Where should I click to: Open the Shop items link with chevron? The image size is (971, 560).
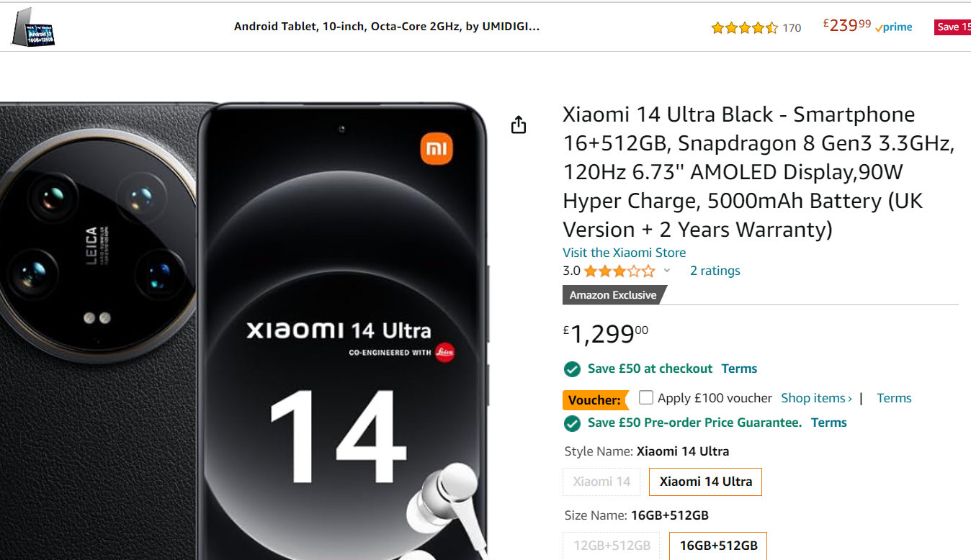pyautogui.click(x=816, y=398)
